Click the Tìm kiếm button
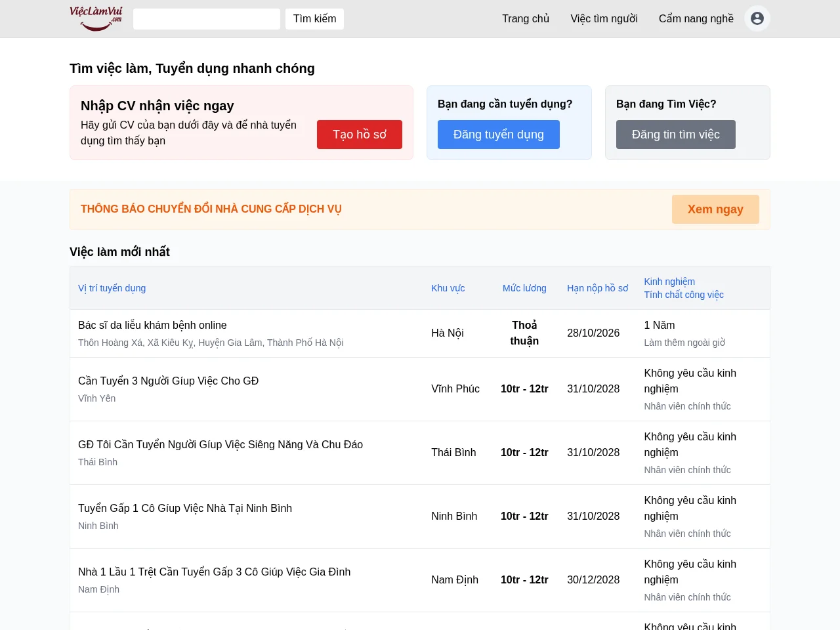 [x=315, y=19]
